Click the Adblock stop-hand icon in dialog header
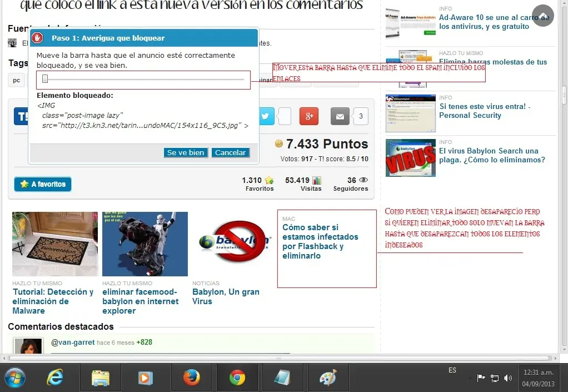Image resolution: width=568 pixels, height=392 pixels. (37, 38)
